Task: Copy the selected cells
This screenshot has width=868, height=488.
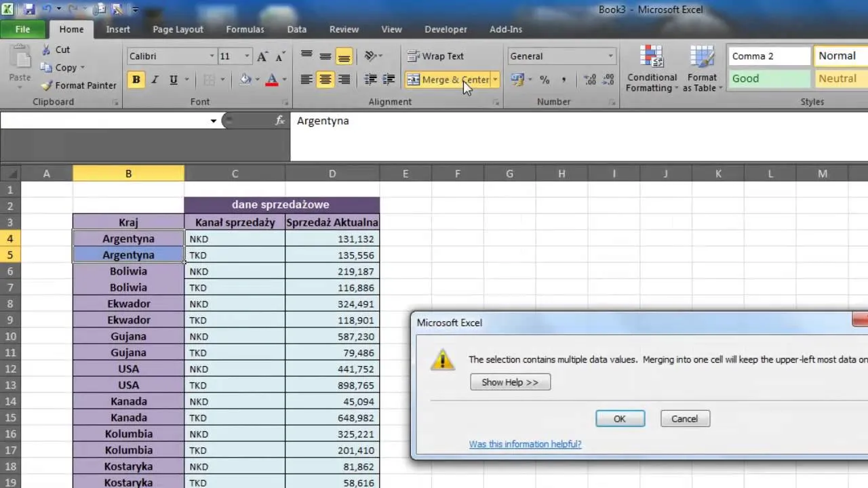Action: [x=59, y=67]
